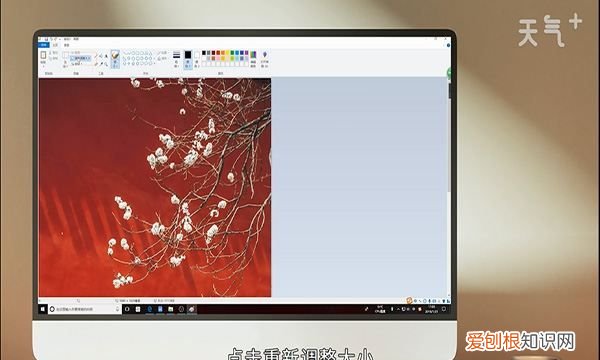Screen dimensions: 600x360
Task: Pick the yellow palette swatch
Action: (x=227, y=53)
